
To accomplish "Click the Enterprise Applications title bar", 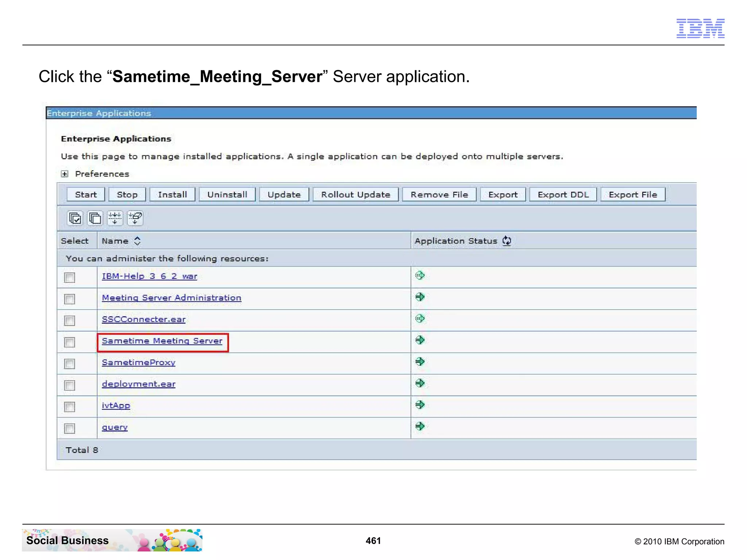I will click(371, 113).
